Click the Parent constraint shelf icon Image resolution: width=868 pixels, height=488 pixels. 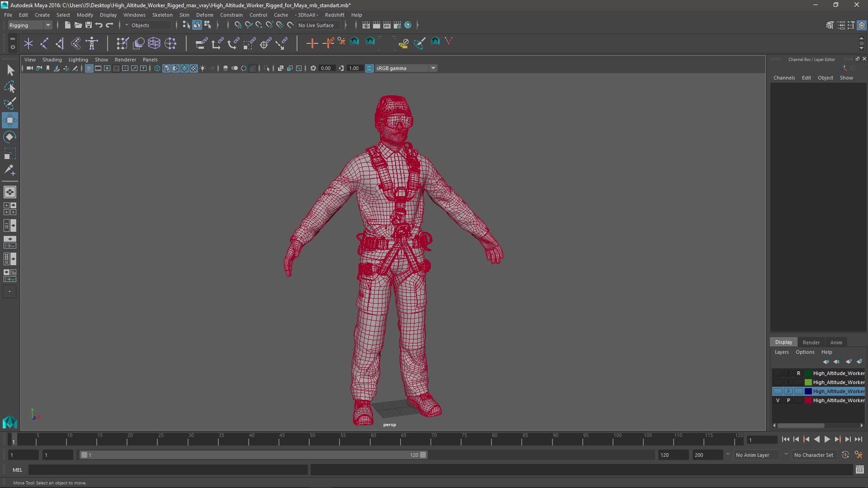tap(201, 43)
